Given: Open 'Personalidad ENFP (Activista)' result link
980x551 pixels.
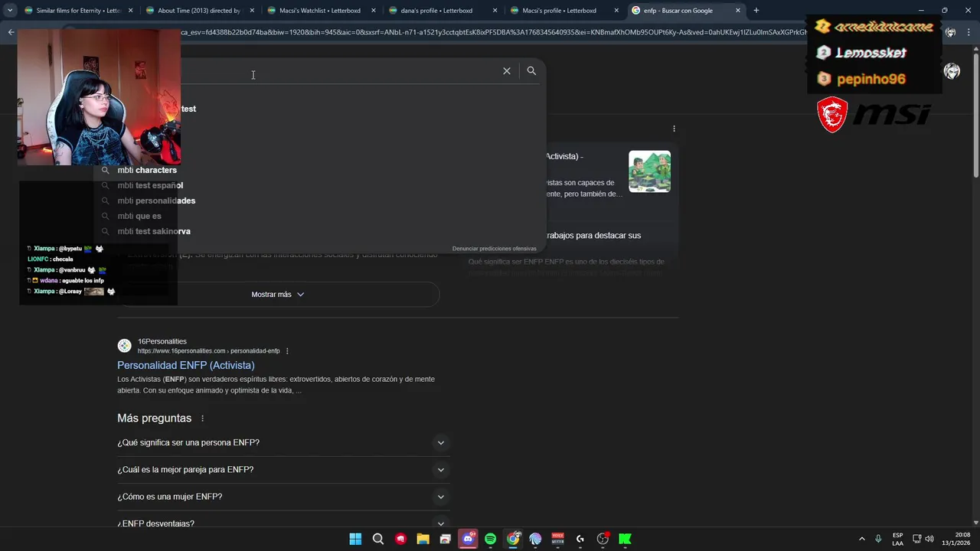Looking at the screenshot, I should [186, 365].
